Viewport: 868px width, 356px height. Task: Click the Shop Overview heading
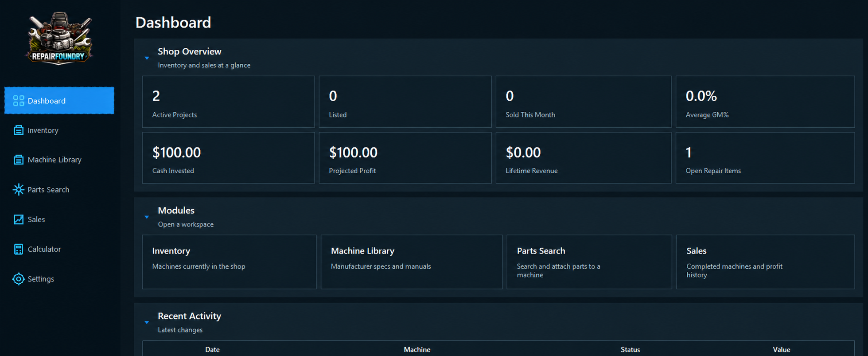coord(190,51)
